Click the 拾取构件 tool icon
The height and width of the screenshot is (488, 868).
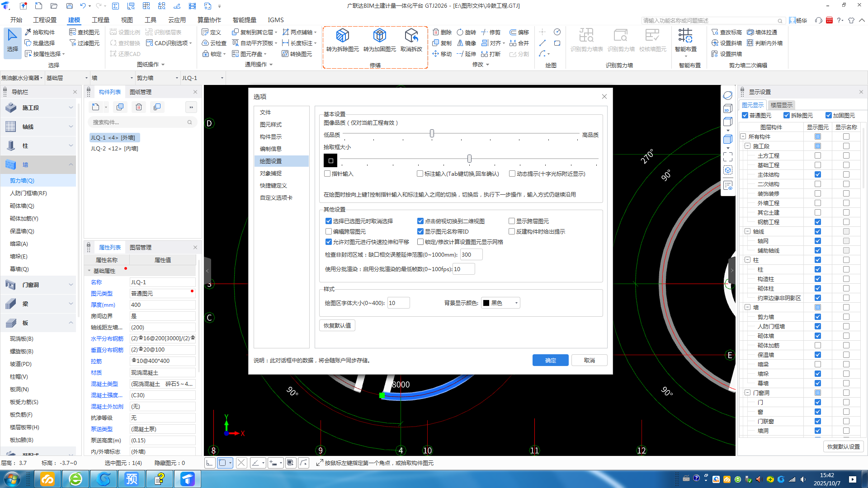tap(28, 32)
